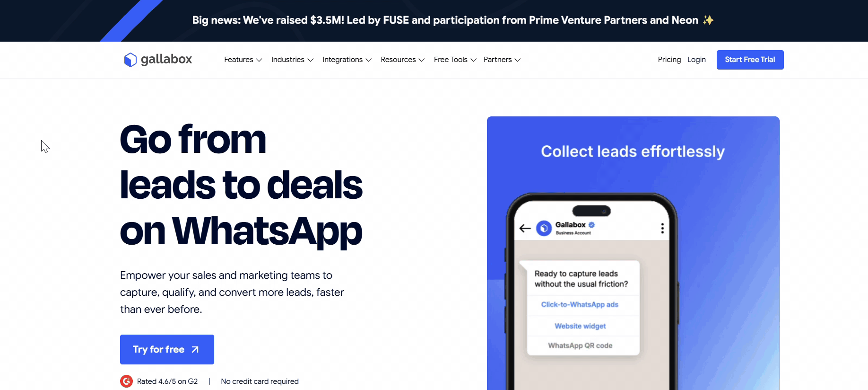This screenshot has width=868, height=390.
Task: Click the G2 rating badge icon
Action: 126,381
